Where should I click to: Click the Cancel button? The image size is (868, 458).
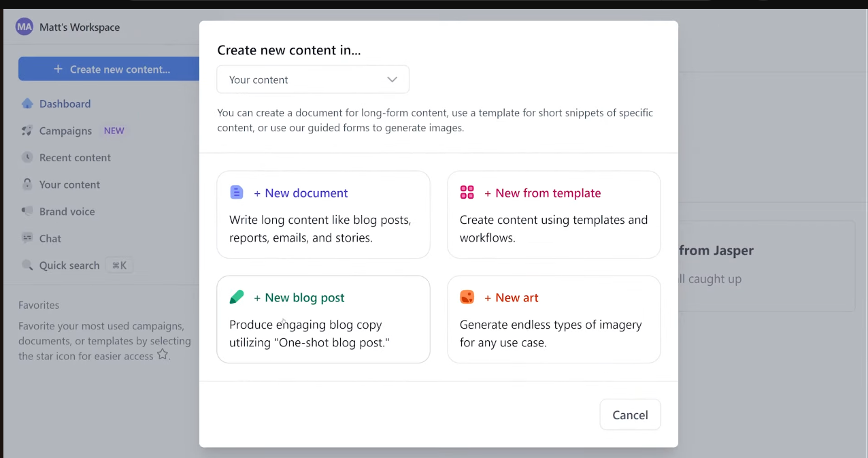pos(629,414)
